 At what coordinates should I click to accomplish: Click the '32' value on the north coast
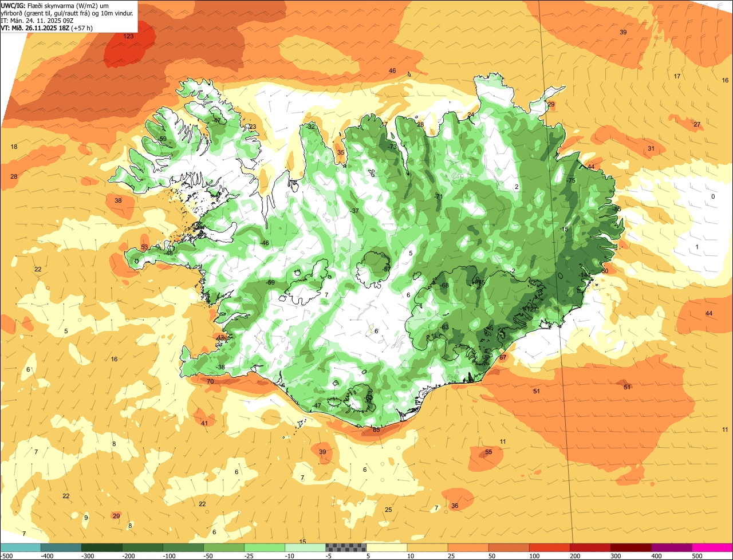point(311,127)
